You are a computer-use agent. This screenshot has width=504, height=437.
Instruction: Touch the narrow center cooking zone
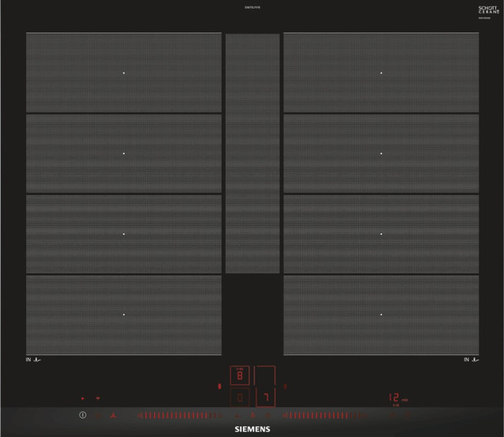pos(253,153)
